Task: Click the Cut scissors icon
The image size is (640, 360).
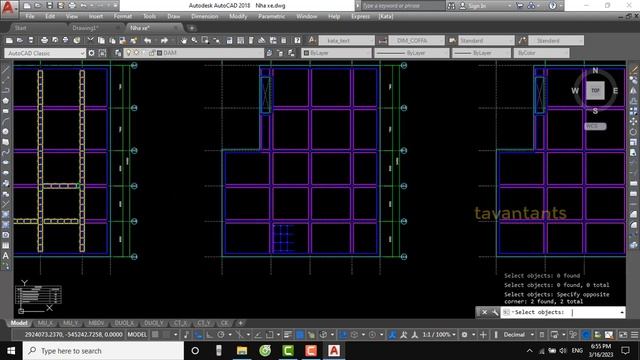Action: coord(90,40)
